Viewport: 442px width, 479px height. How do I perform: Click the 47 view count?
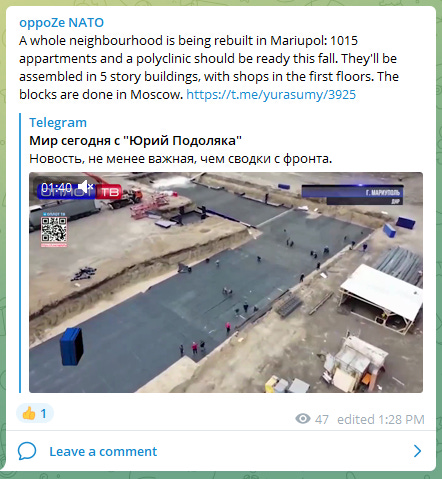[322, 419]
